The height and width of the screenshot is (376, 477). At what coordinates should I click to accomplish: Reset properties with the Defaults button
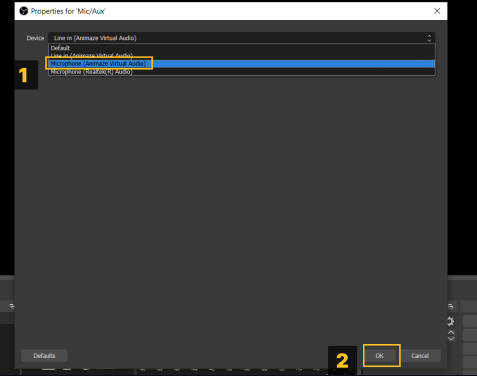coord(44,356)
